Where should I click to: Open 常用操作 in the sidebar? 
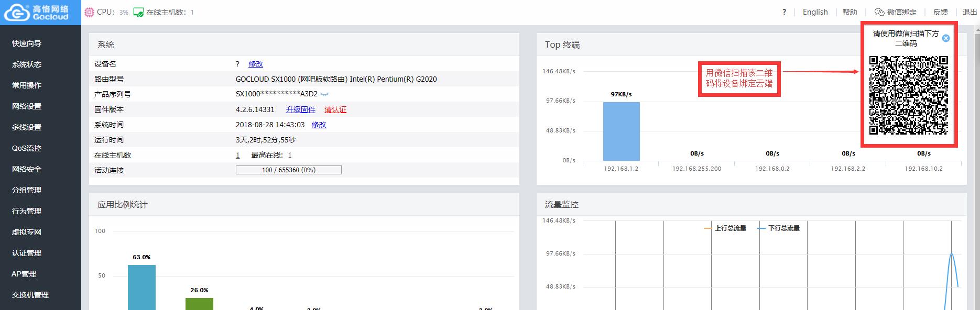coord(27,85)
